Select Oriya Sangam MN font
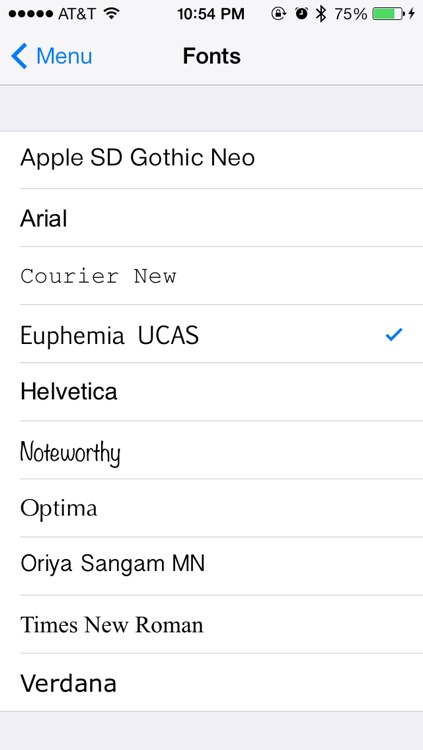The image size is (423, 750). click(212, 566)
